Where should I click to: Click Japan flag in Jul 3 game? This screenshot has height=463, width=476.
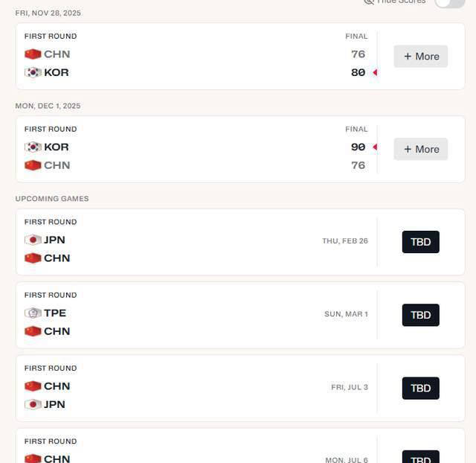pos(33,405)
